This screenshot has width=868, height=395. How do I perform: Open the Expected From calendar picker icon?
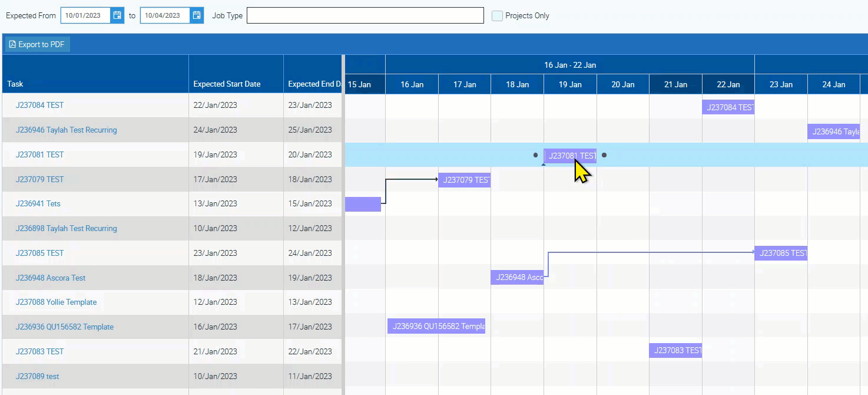click(117, 15)
